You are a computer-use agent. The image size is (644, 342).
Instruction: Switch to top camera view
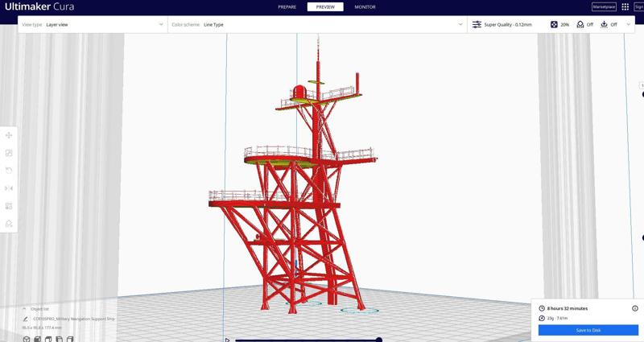(48, 339)
